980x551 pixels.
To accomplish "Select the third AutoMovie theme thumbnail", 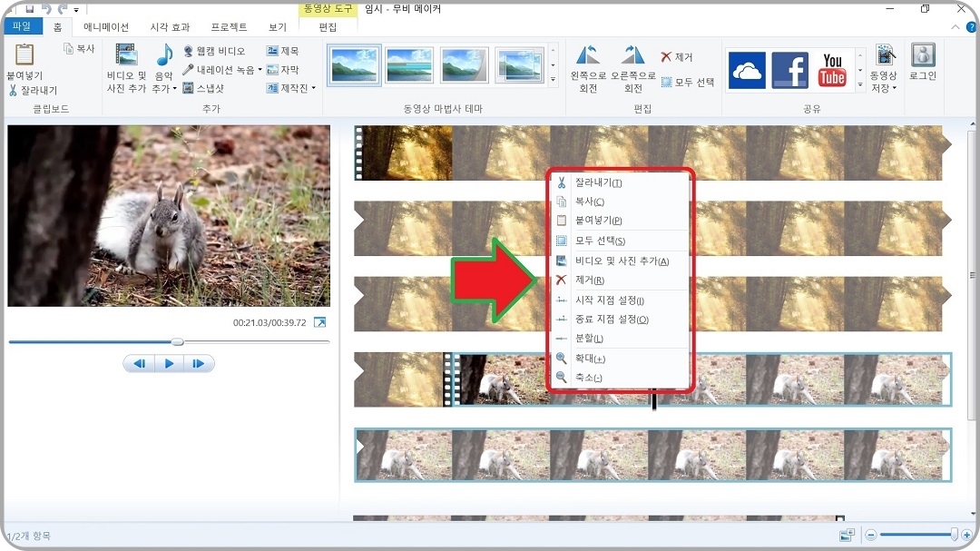I will coord(465,65).
